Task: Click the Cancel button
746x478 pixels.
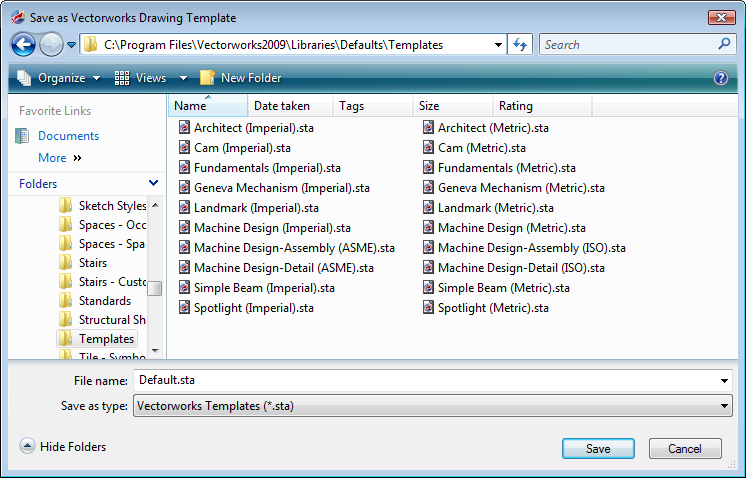Action: 685,449
